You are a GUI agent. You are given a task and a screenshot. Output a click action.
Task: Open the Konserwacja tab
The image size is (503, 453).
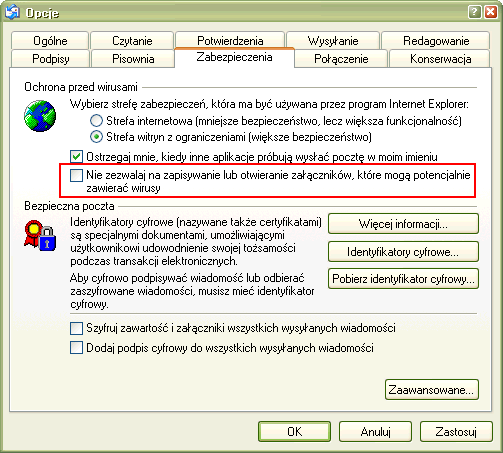coord(440,59)
